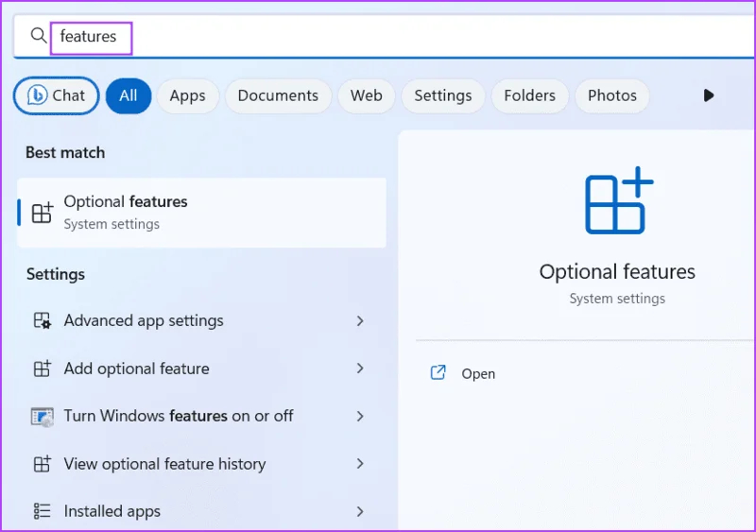Click the Open external-link icon
Screen dimensions: 756x532
coord(438,372)
